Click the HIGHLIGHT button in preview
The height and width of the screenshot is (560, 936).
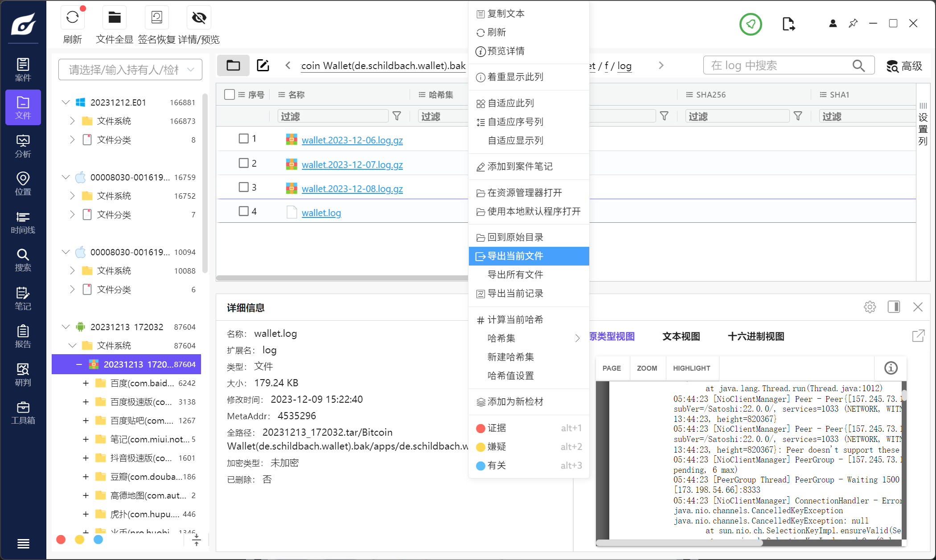tap(691, 368)
